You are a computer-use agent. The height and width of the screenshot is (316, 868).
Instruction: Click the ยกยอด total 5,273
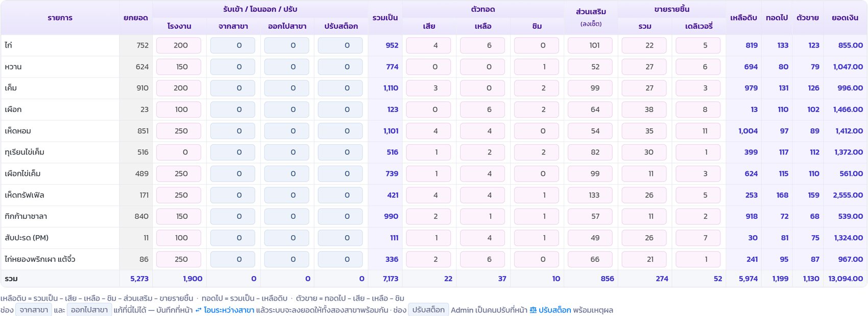click(x=139, y=279)
